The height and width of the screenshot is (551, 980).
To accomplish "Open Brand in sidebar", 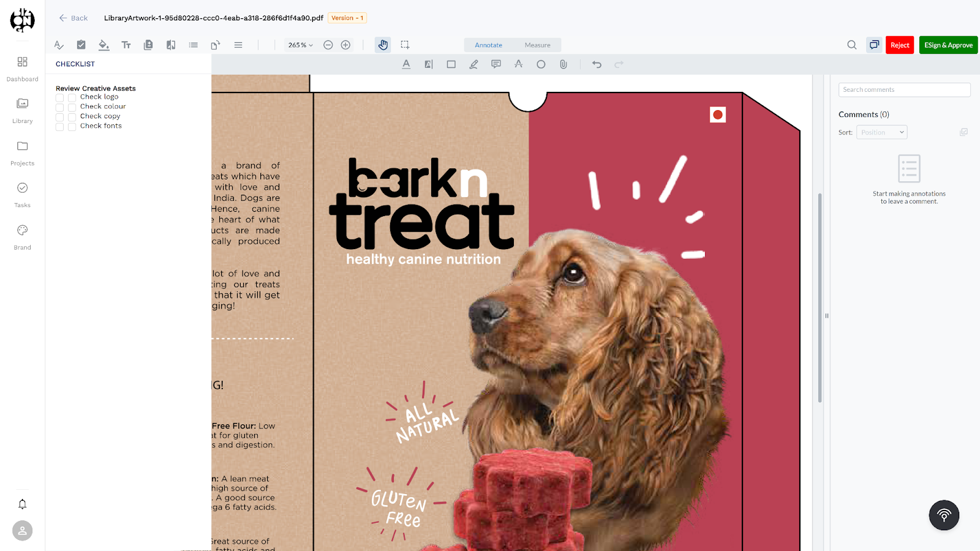I will (x=23, y=238).
